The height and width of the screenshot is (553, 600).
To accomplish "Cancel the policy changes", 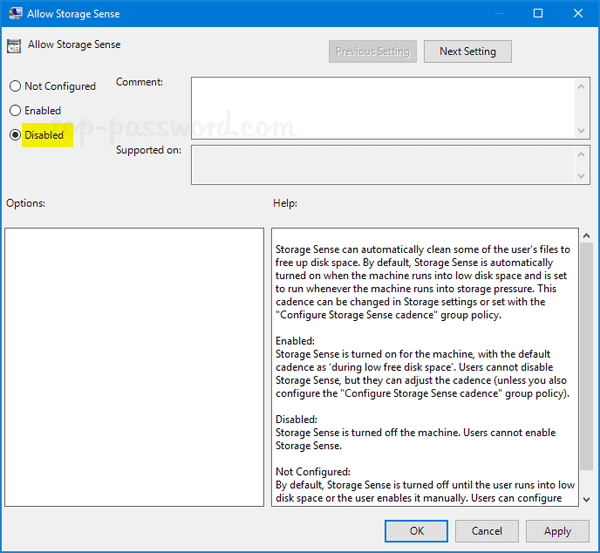I will pyautogui.click(x=487, y=531).
